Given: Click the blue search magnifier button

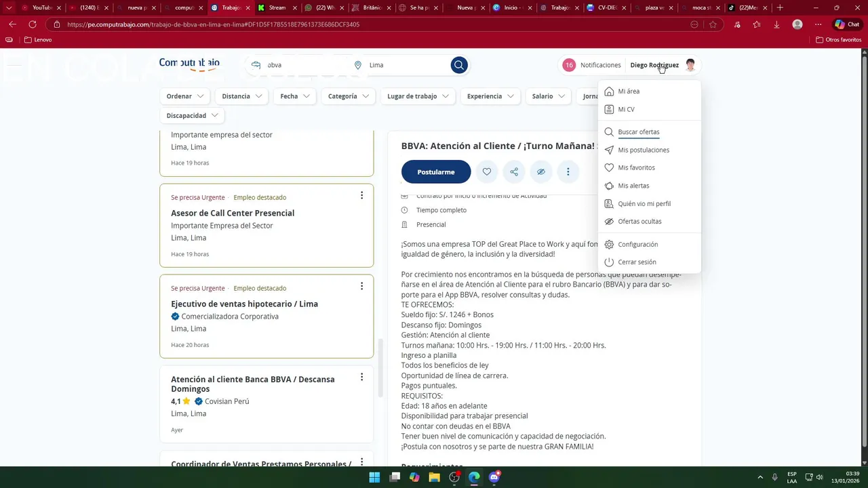Looking at the screenshot, I should [x=459, y=65].
